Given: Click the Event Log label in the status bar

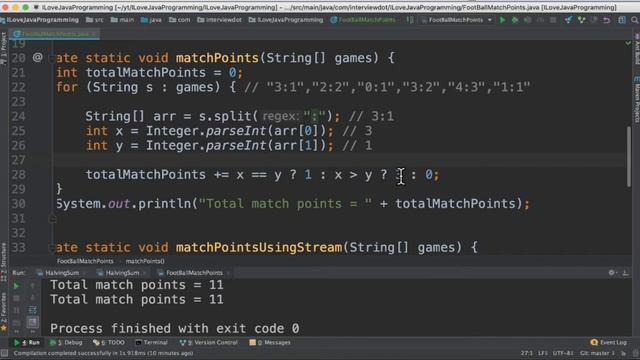Looking at the screenshot, I should coord(613,342).
